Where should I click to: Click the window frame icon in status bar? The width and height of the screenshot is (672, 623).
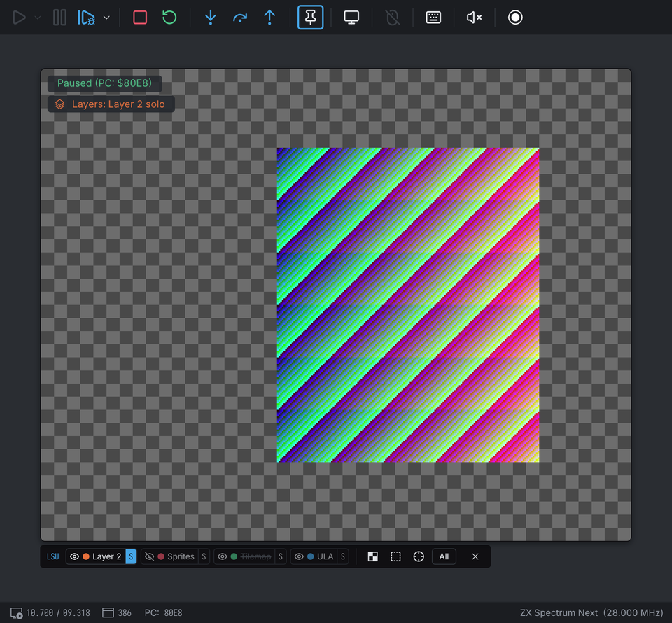[x=108, y=612]
